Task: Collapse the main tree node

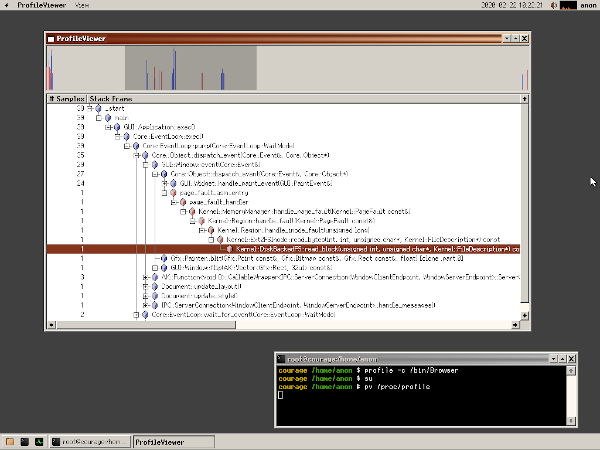Action: coord(99,118)
